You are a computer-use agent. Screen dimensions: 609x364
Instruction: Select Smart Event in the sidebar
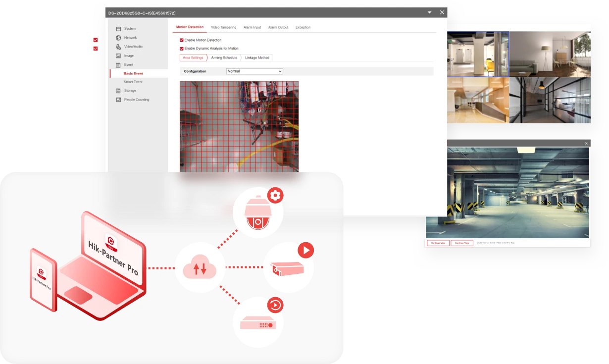133,82
